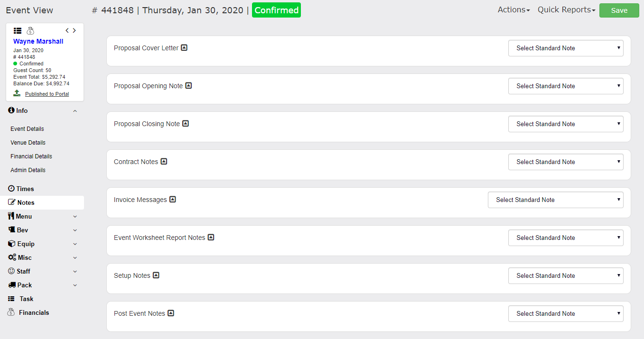Select Venue Details in the Info section
Image resolution: width=644 pixels, height=339 pixels.
click(28, 142)
